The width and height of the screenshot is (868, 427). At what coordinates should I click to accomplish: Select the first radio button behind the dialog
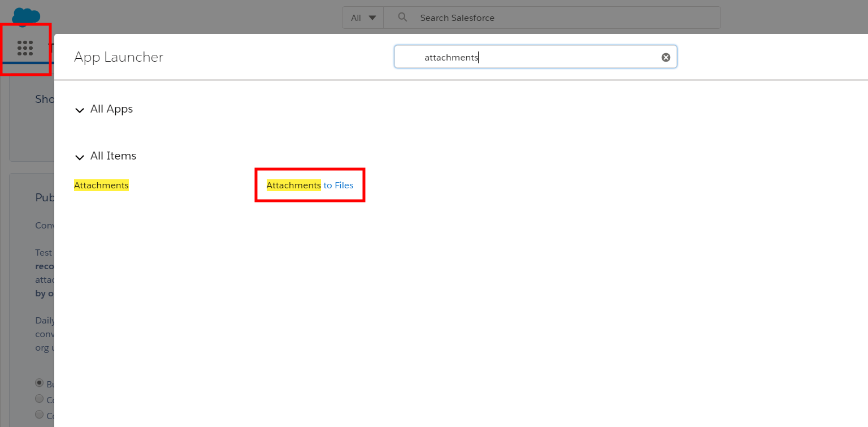click(x=39, y=383)
